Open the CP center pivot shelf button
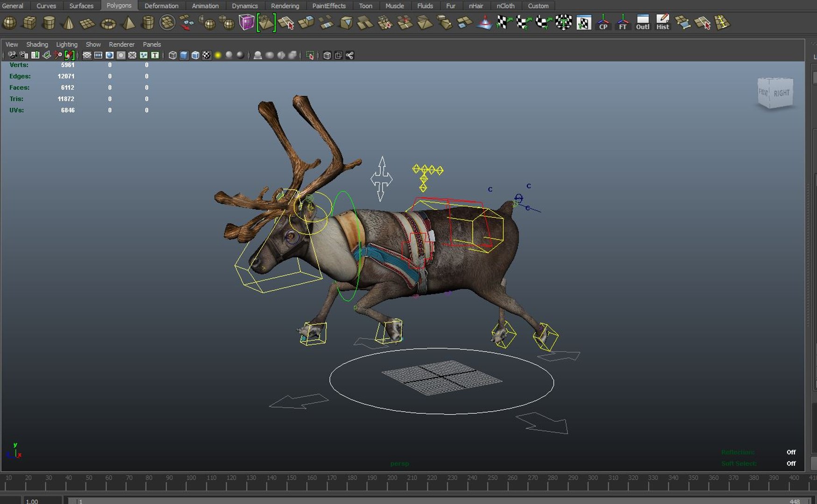This screenshot has height=504, width=817. click(603, 22)
